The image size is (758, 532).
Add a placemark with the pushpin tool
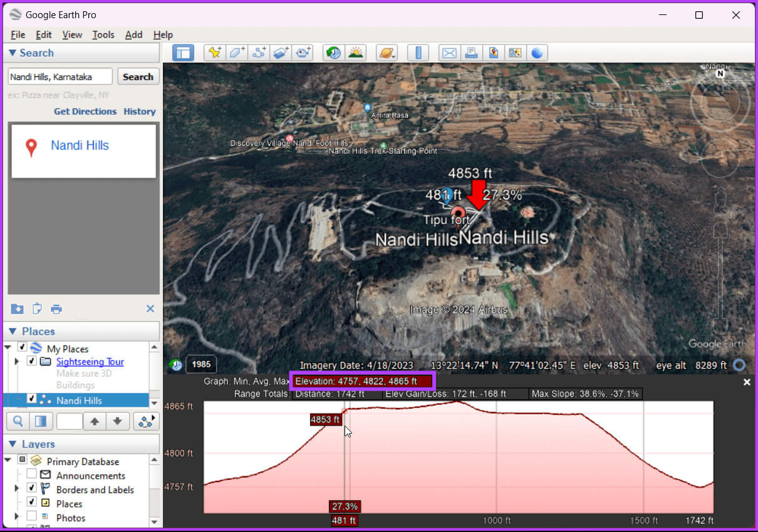[215, 53]
